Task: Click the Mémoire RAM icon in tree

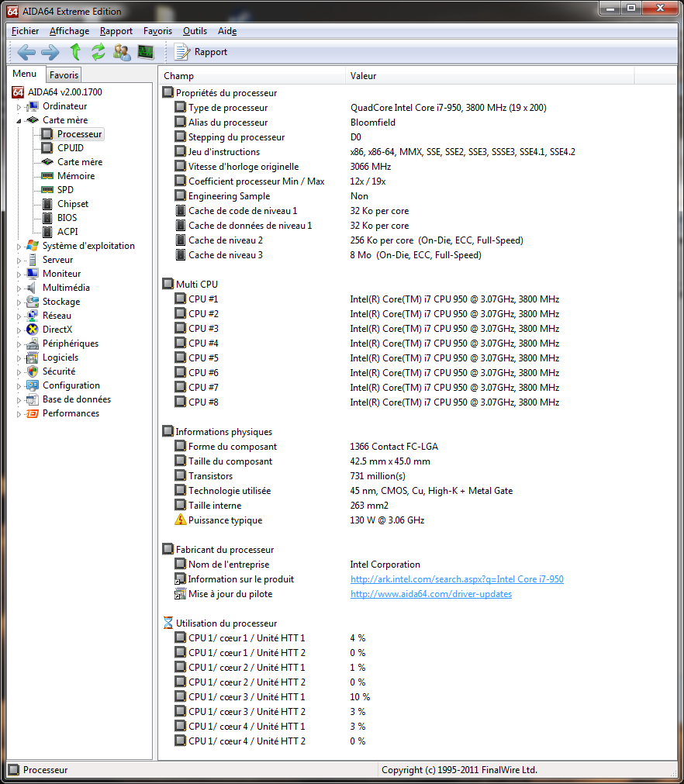Action: pos(47,176)
